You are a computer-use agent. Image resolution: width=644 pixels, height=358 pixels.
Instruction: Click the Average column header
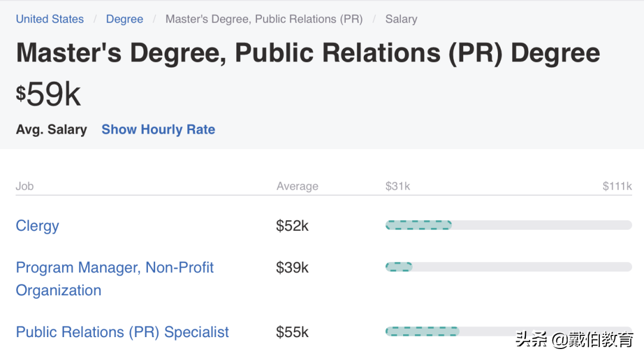click(297, 186)
